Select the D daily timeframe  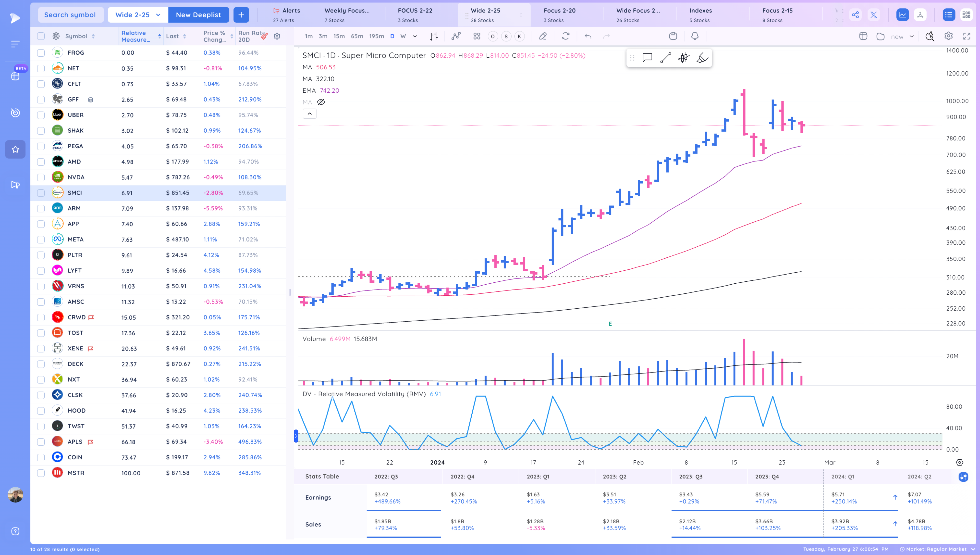pos(392,36)
